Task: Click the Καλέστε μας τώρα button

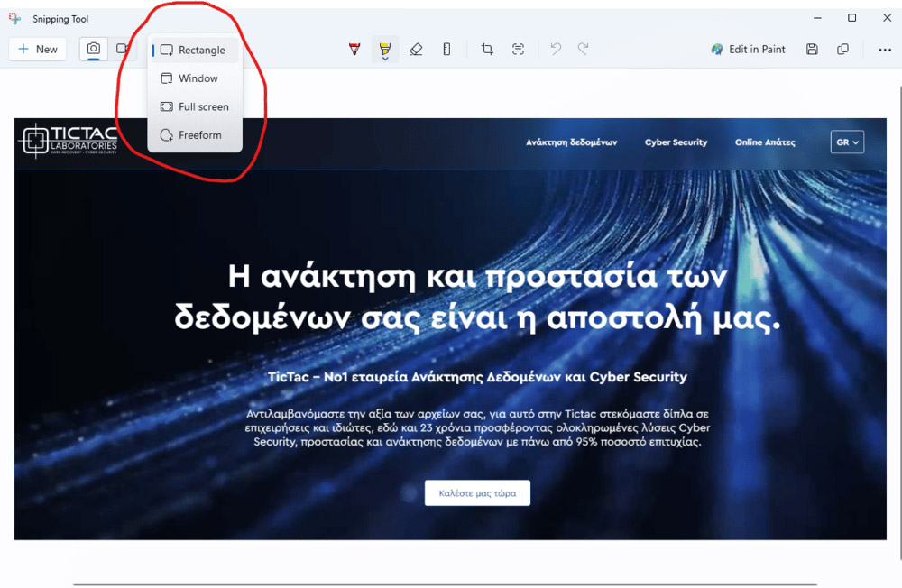Action: pyautogui.click(x=477, y=493)
